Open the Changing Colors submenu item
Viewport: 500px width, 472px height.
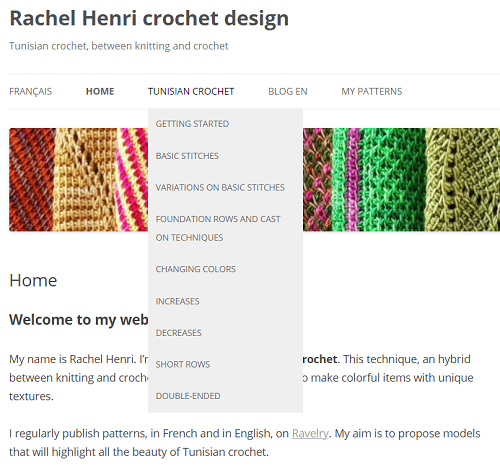225,269
